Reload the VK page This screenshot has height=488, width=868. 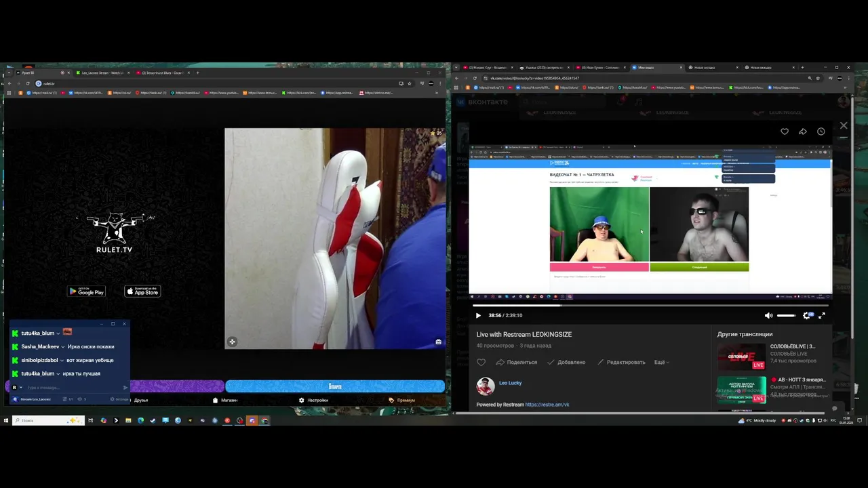[475, 78]
